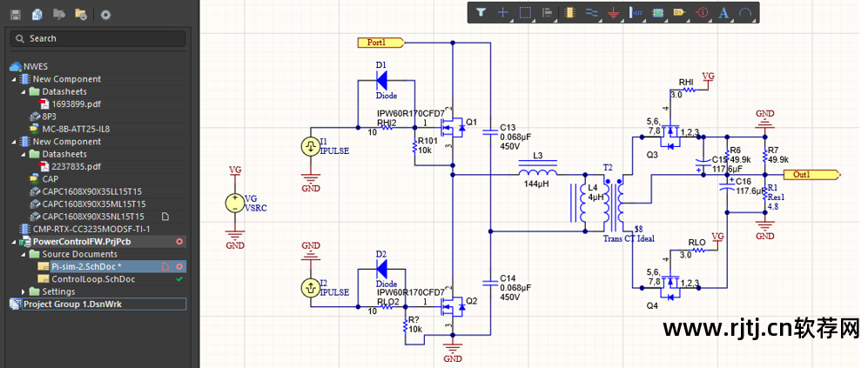This screenshot has height=368, width=868.
Task: Collapse the first New Component node
Action: point(14,79)
